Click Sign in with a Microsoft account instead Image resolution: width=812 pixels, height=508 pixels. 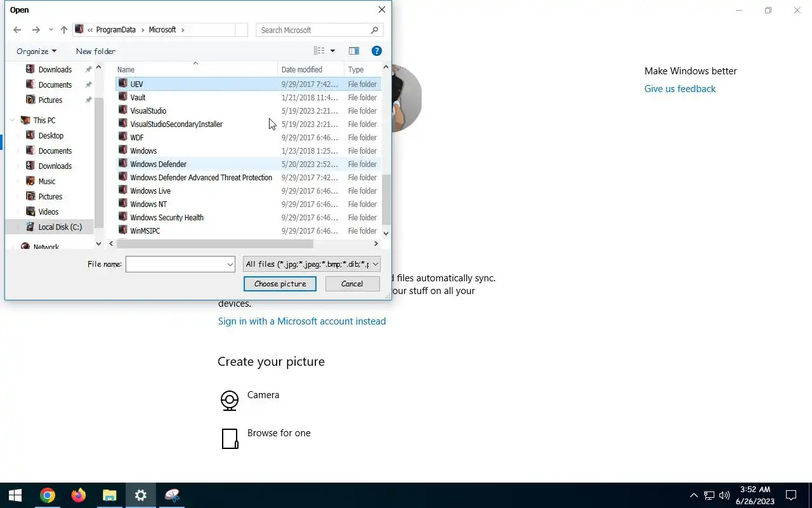pos(302,321)
